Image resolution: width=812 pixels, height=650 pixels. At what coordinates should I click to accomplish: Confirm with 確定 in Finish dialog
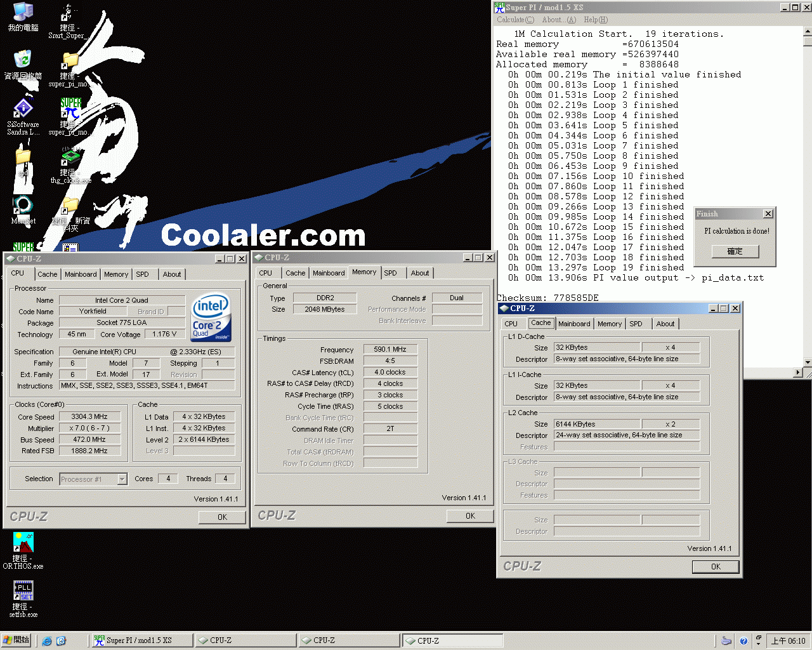(735, 251)
